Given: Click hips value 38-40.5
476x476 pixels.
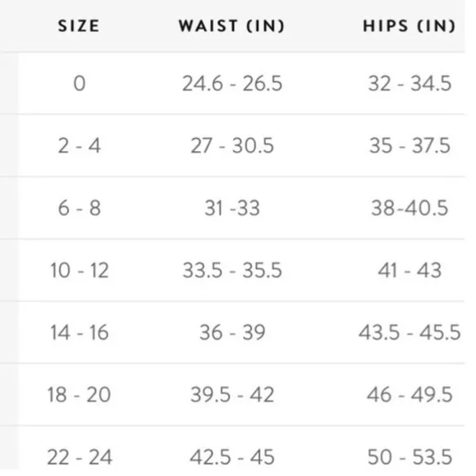Looking at the screenshot, I should click(x=410, y=208).
